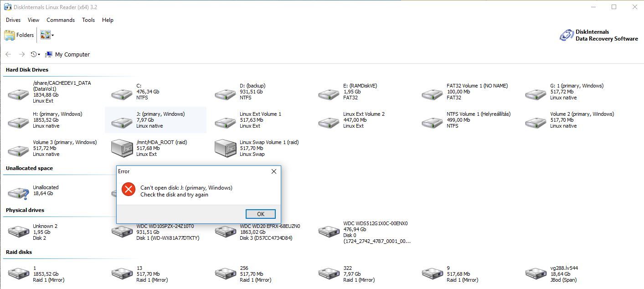644x289 pixels.
Task: Click the DiskInternals Data Recovery Software logo
Action: coord(599,35)
